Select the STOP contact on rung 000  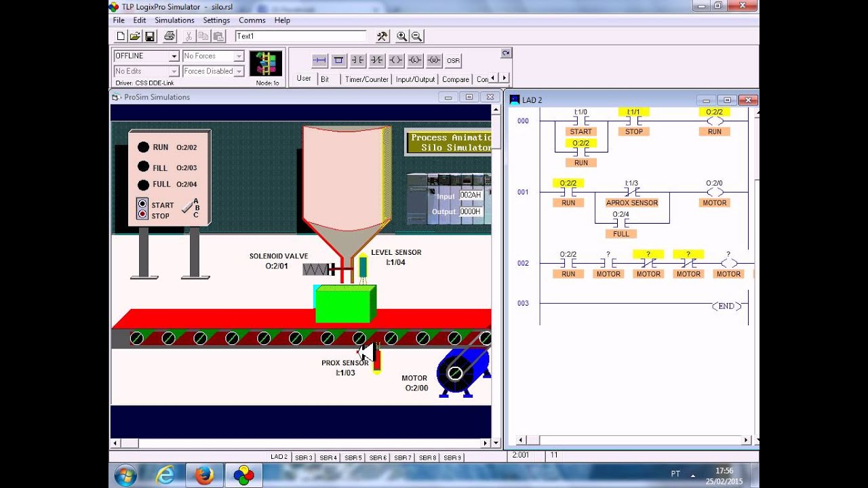point(634,121)
